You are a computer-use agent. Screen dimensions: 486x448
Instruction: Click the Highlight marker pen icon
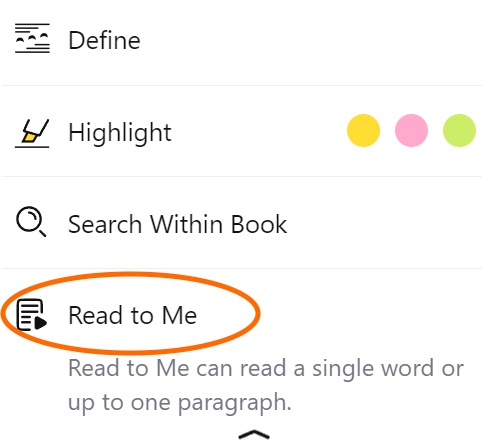tap(32, 133)
